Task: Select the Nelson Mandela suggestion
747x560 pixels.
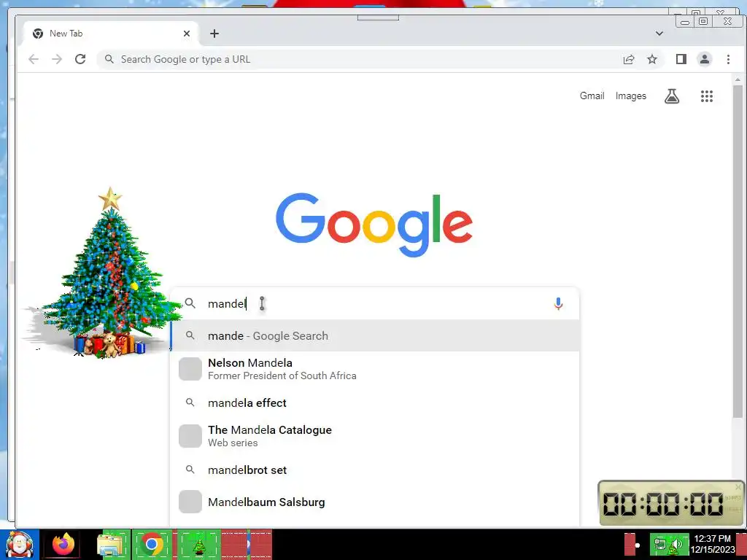Action: click(x=374, y=369)
